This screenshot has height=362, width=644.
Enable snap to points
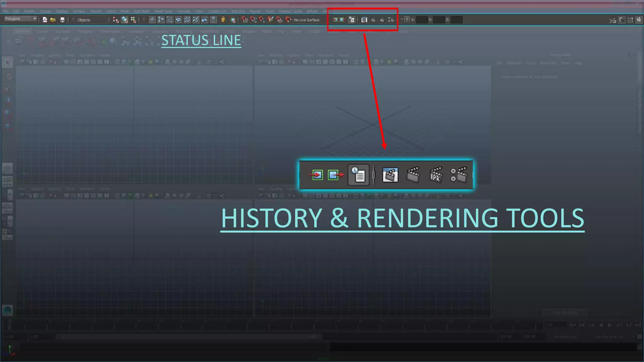[x=262, y=20]
